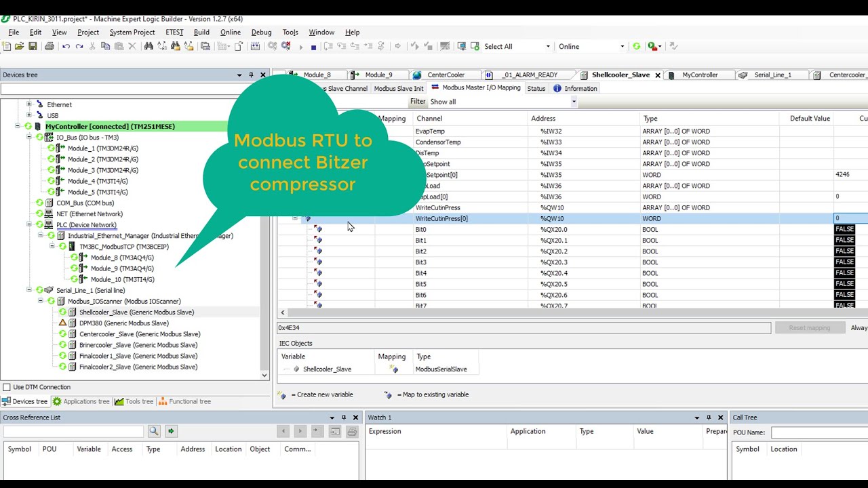Click the Bit3 channel row

coord(572,262)
